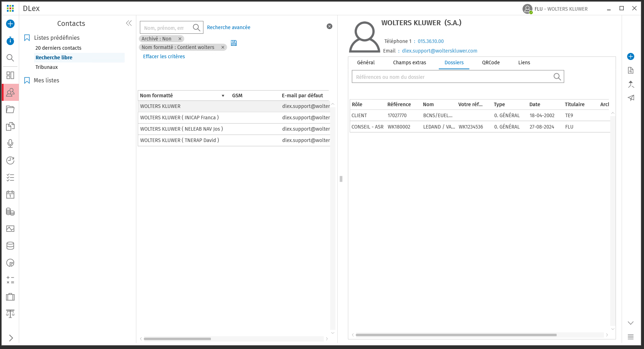Open the folders icon in sidebar
The image size is (644, 349).
point(10,109)
